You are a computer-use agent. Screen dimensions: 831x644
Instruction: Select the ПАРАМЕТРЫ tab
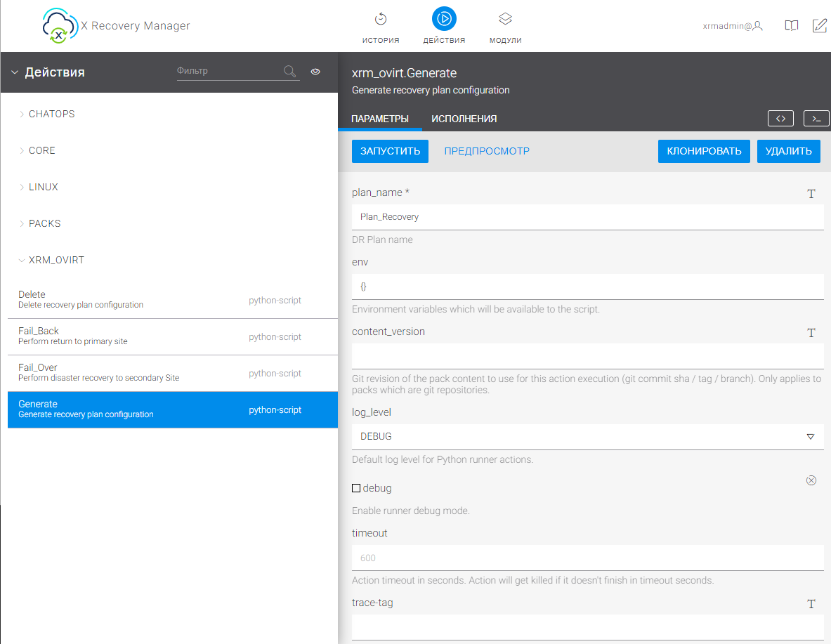[x=380, y=119]
